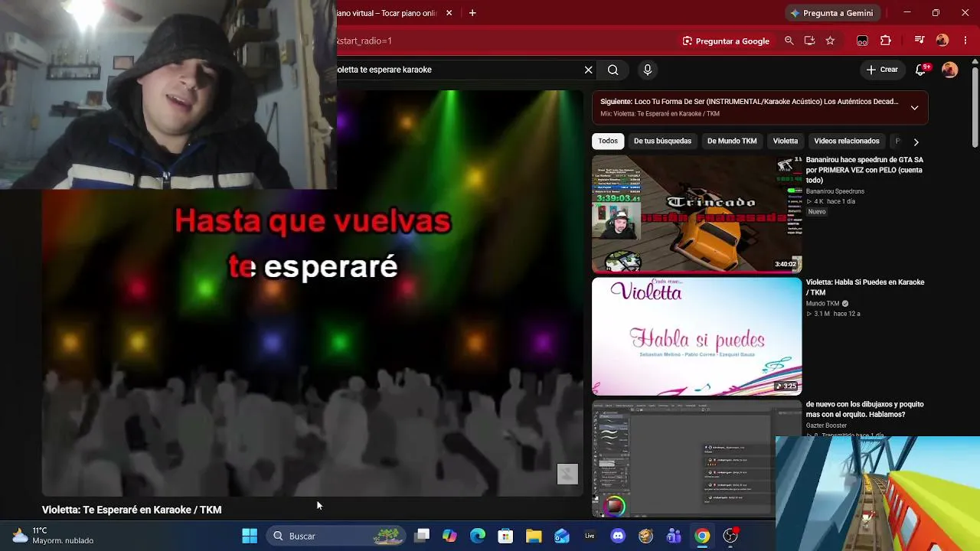Viewport: 980px width, 551px height.
Task: Open a new browser tab
Action: pyautogui.click(x=472, y=13)
